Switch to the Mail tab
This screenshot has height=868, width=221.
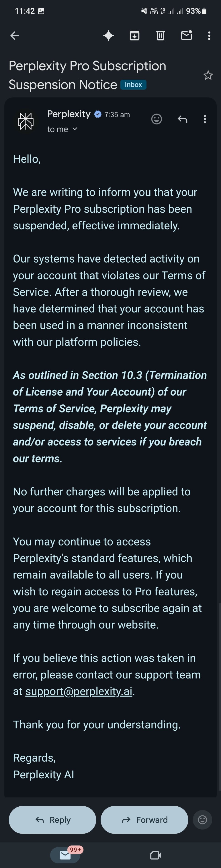65,855
